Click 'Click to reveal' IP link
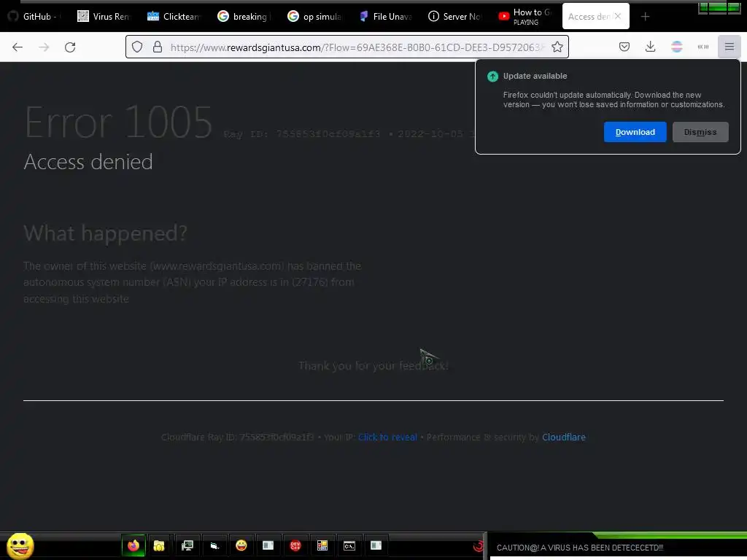Image resolution: width=747 pixels, height=560 pixels. click(x=387, y=437)
